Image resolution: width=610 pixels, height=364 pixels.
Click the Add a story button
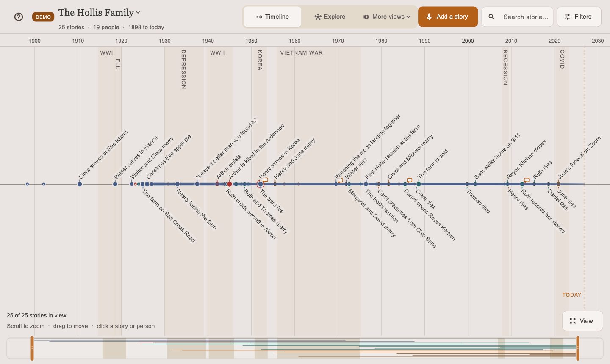448,17
